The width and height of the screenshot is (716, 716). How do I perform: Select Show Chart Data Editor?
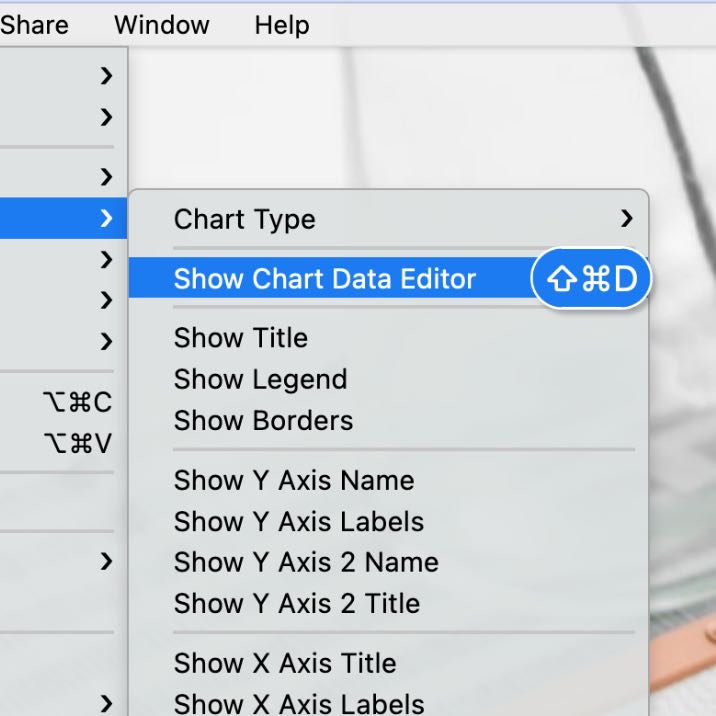click(x=325, y=279)
